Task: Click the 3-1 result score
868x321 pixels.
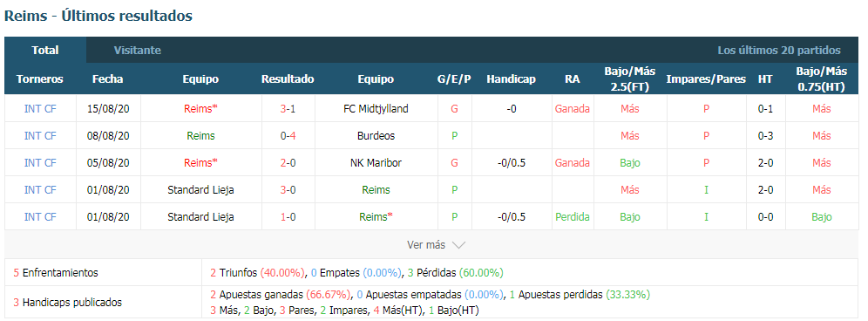Action: [288, 109]
